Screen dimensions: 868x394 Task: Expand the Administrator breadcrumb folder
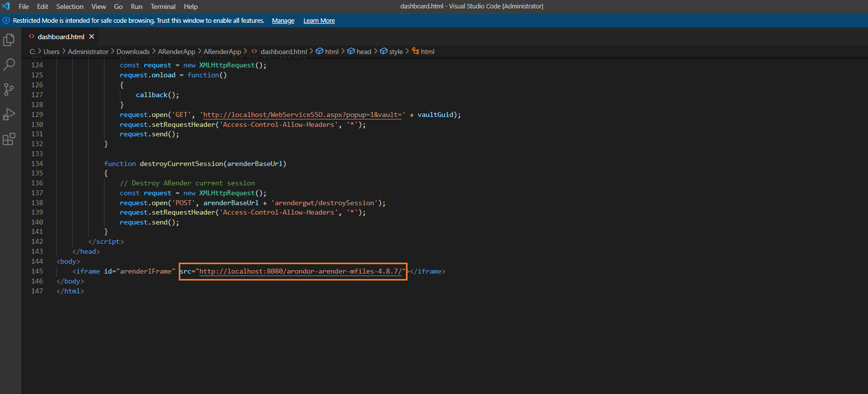click(x=88, y=52)
